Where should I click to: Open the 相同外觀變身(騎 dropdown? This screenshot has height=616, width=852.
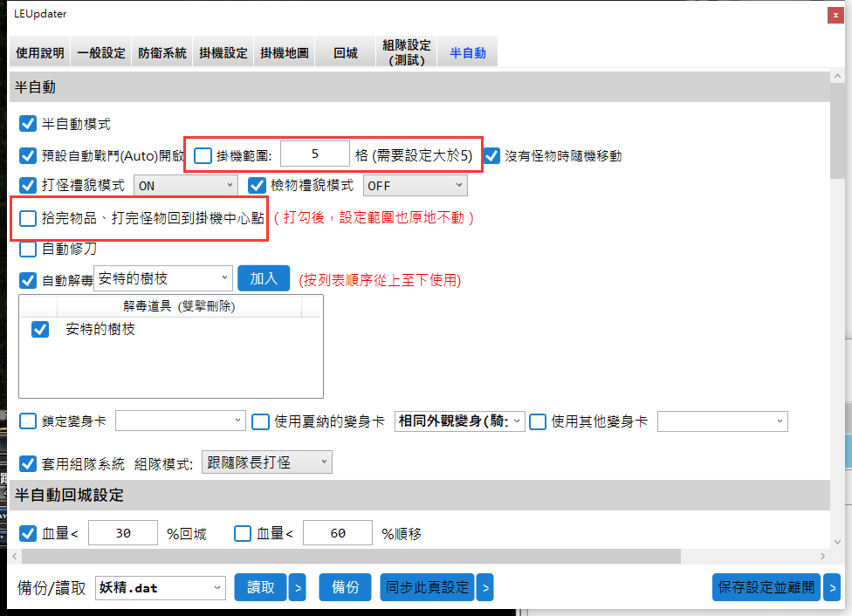460,421
